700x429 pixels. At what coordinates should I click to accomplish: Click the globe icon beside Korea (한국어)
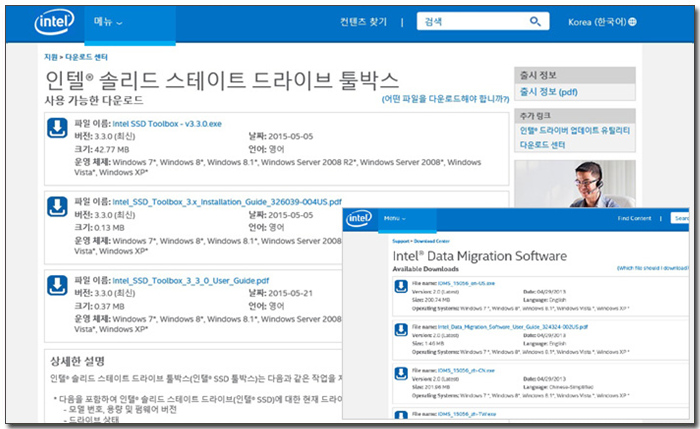point(632,21)
